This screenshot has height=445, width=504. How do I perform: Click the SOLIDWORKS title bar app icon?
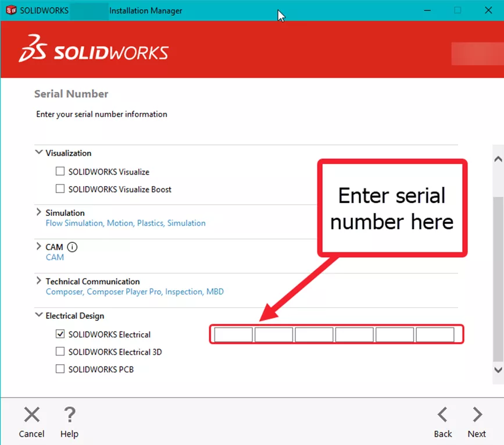pyautogui.click(x=11, y=10)
